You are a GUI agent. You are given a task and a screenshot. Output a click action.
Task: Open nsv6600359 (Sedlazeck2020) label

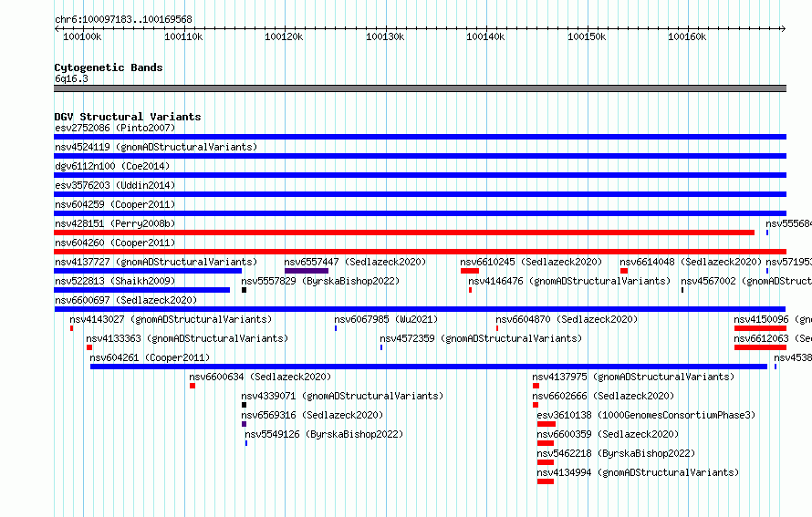click(608, 434)
